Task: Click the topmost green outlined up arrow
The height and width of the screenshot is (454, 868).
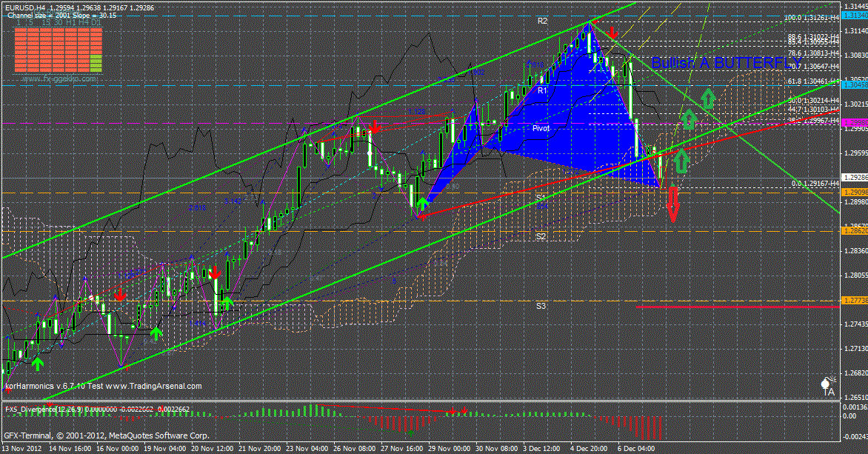Action: point(709,97)
